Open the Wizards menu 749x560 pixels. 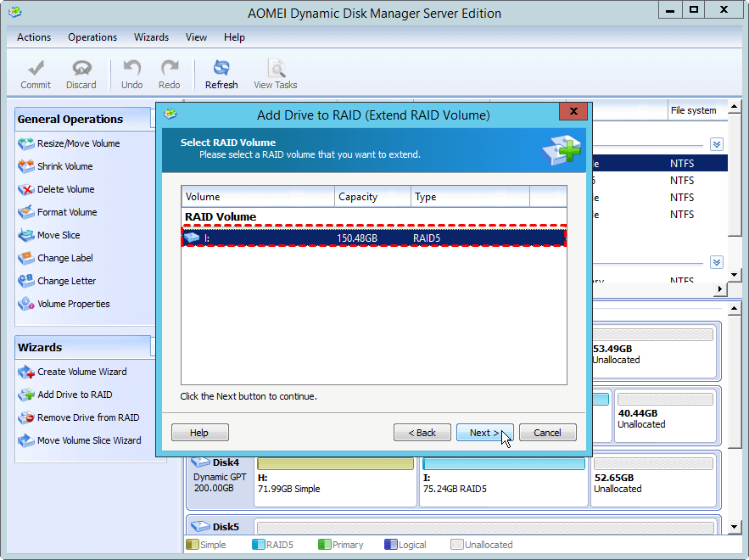[x=151, y=37]
